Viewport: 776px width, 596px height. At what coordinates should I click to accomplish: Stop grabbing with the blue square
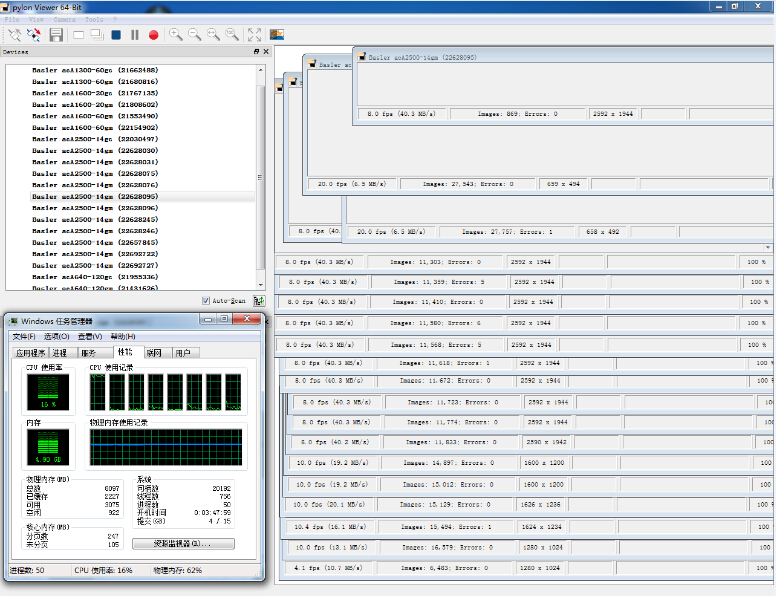pyautogui.click(x=116, y=35)
